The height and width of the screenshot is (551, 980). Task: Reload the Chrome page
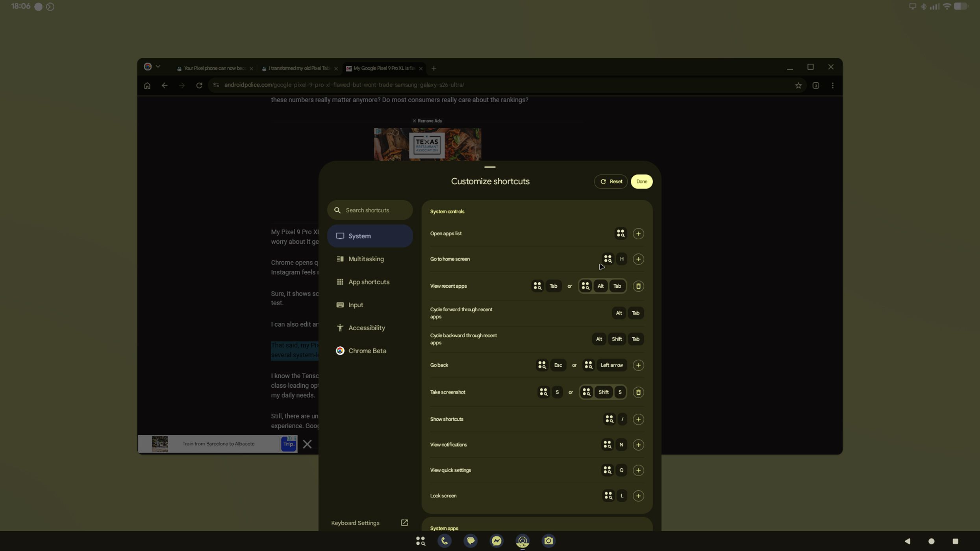tap(199, 85)
